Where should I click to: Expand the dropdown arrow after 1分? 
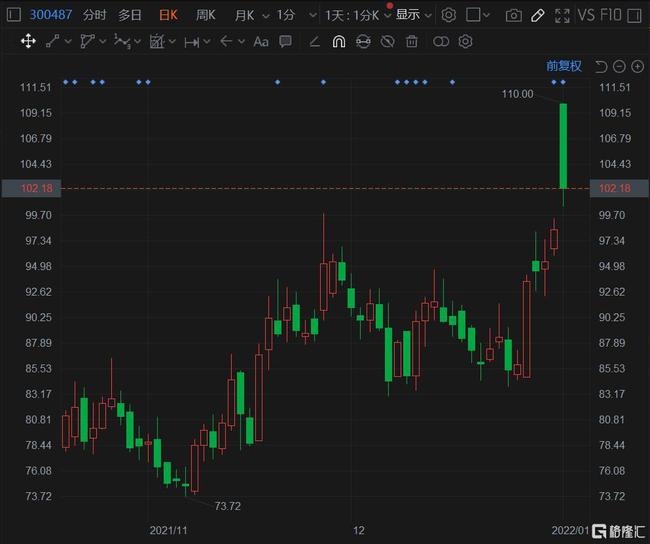(x=313, y=16)
